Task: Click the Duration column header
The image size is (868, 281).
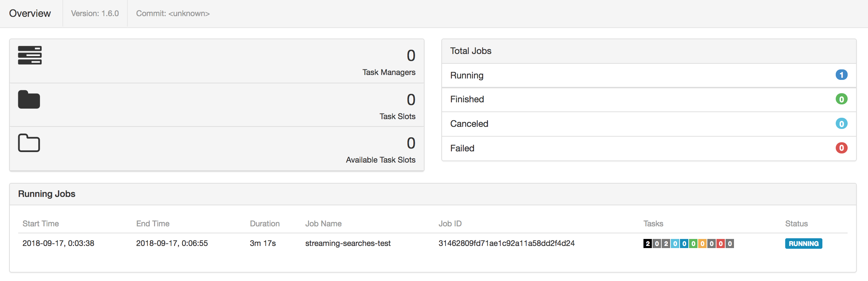Action: click(x=265, y=224)
